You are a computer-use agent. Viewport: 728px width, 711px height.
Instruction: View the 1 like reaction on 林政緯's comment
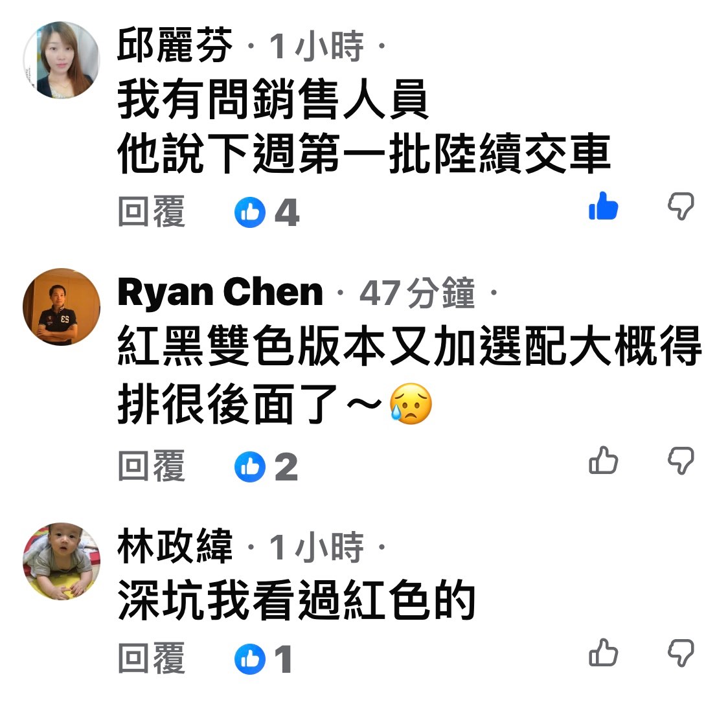[263, 659]
